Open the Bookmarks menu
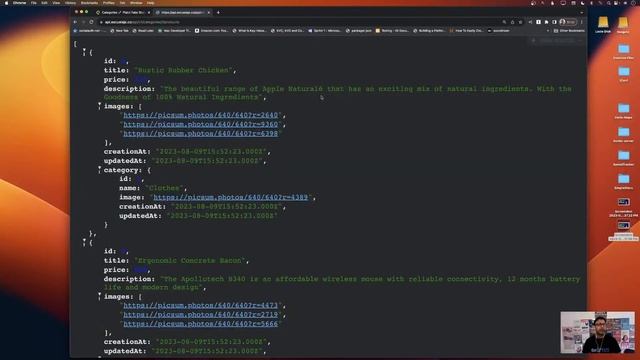 click(89, 3)
